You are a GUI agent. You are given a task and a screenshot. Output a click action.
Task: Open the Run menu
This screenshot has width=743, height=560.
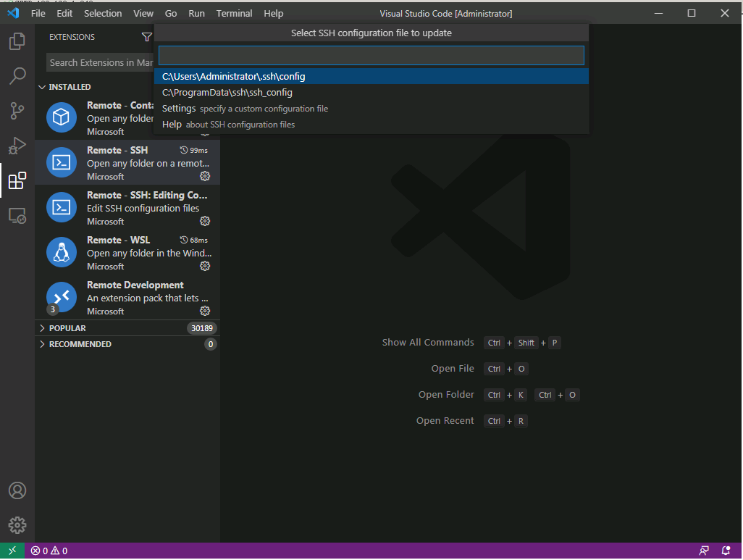197,14
